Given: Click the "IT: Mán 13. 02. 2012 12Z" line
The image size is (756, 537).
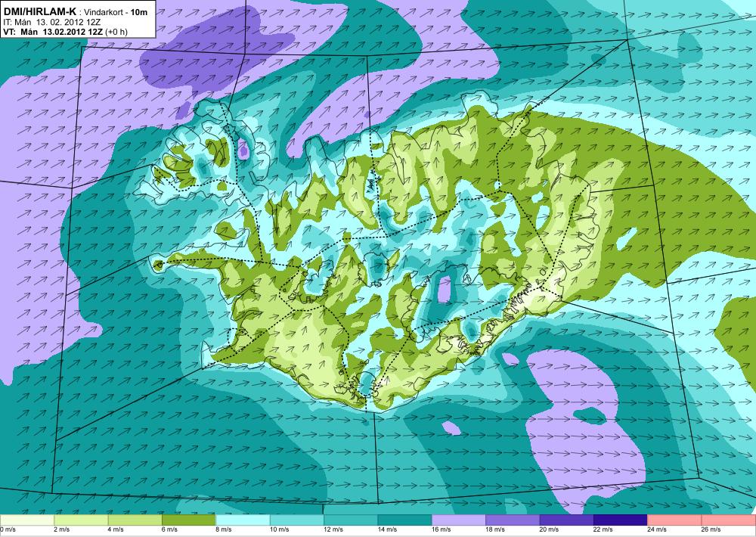Looking at the screenshot, I should tap(51, 23).
